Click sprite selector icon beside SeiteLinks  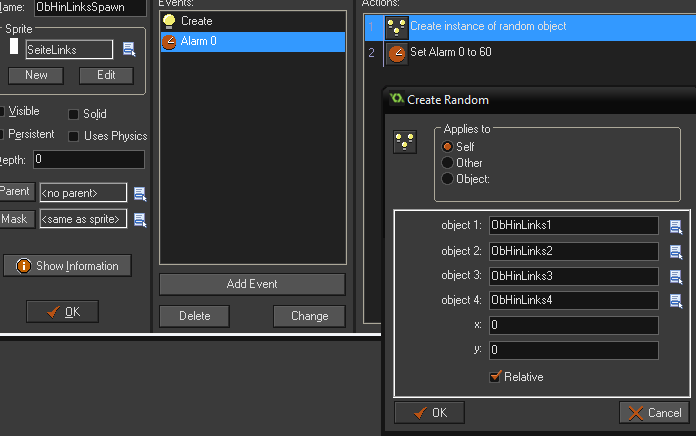[129, 49]
